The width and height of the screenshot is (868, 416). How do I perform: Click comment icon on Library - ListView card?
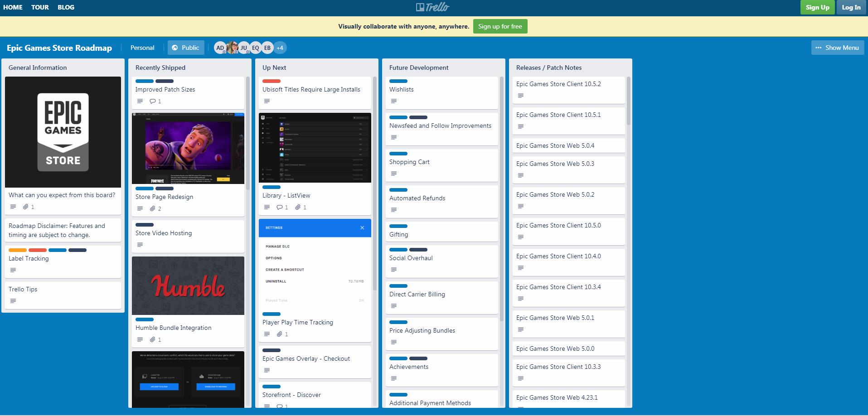pos(280,207)
